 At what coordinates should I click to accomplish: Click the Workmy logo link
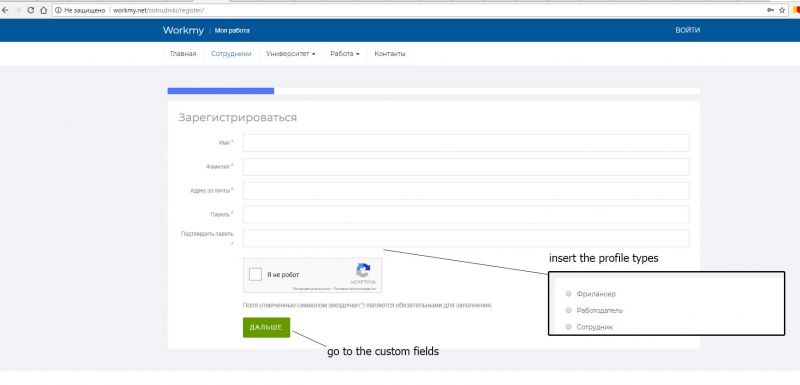[183, 31]
